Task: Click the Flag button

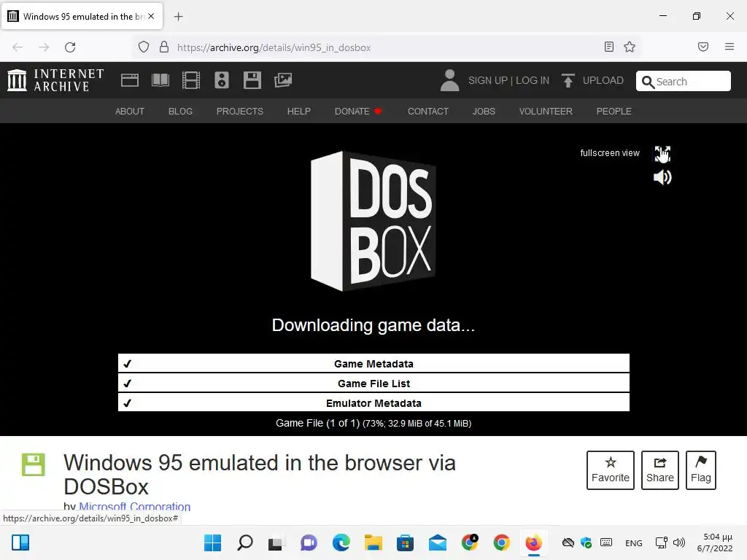Action: [x=701, y=470]
